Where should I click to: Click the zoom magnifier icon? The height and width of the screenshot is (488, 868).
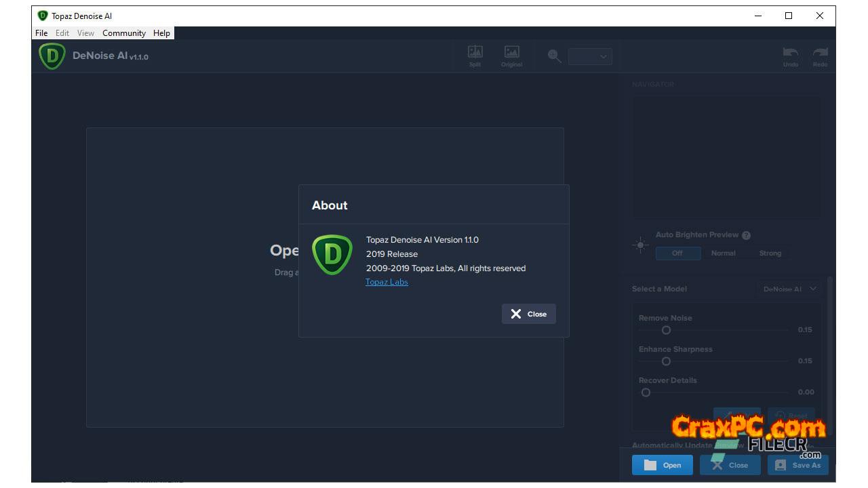(555, 57)
